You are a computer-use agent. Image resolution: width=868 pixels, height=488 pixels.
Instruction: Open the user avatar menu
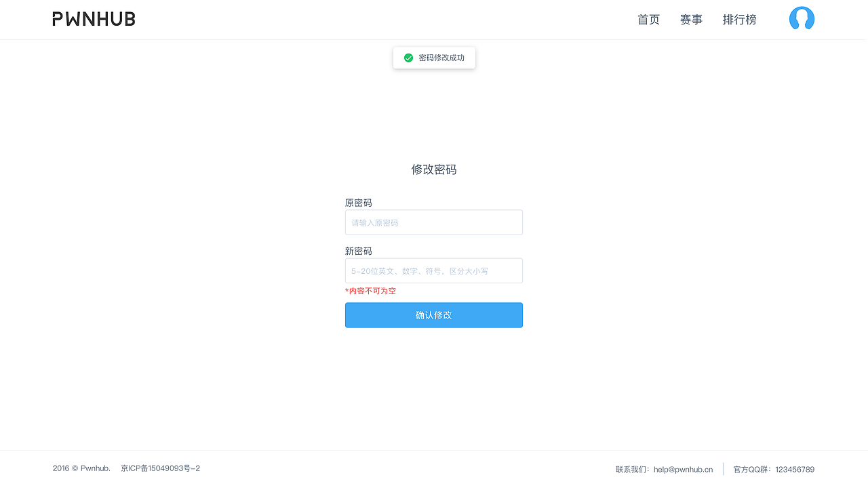click(x=802, y=19)
